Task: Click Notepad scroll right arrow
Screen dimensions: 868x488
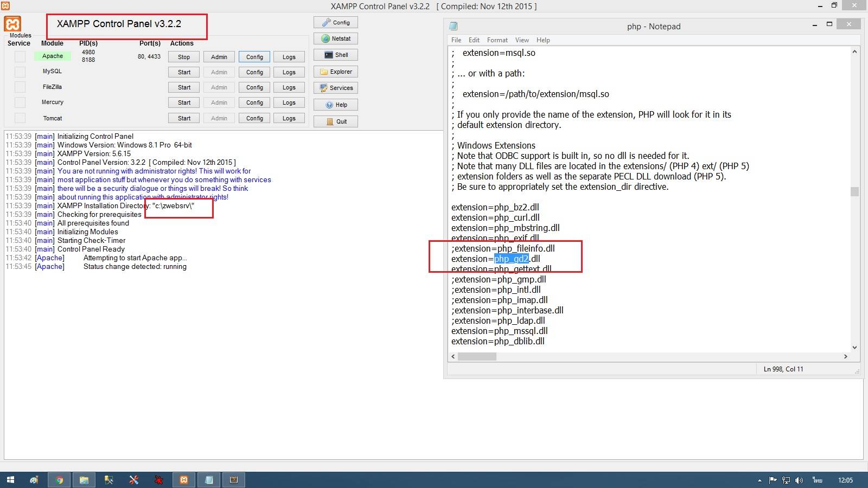Action: (845, 356)
